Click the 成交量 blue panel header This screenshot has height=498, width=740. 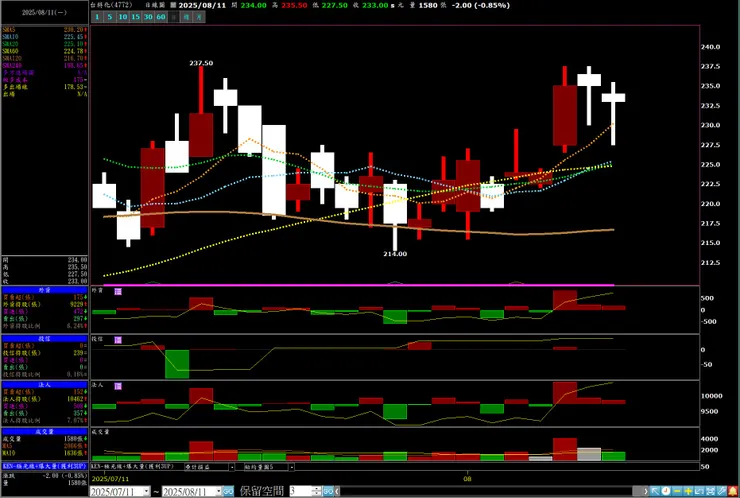click(x=44, y=431)
